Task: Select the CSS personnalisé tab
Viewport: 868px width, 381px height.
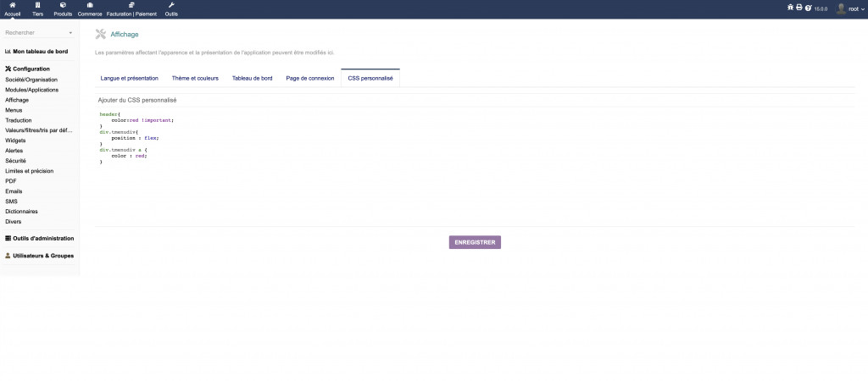Action: (x=370, y=79)
